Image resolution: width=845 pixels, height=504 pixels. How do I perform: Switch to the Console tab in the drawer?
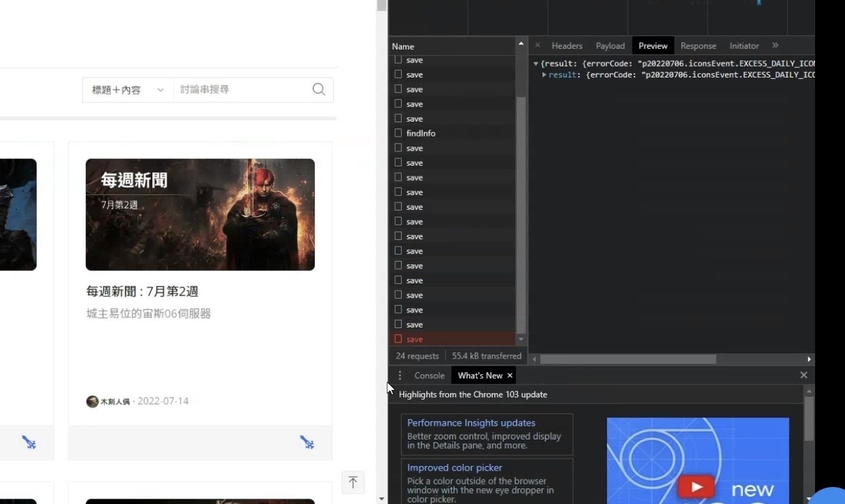[429, 375]
